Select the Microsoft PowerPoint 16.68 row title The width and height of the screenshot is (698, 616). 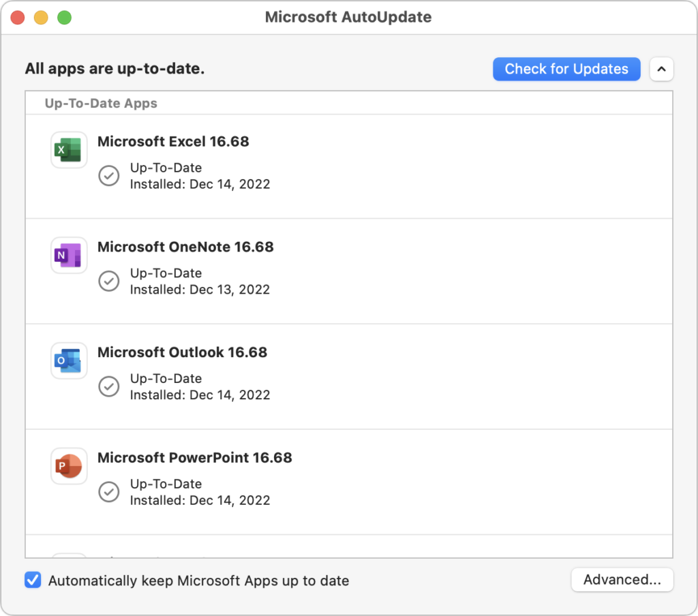click(194, 458)
